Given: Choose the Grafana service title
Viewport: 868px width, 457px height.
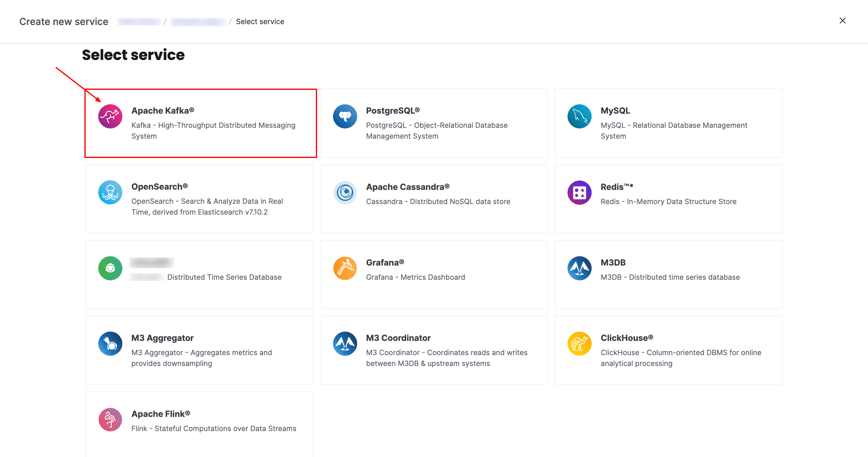Looking at the screenshot, I should click(x=385, y=262).
